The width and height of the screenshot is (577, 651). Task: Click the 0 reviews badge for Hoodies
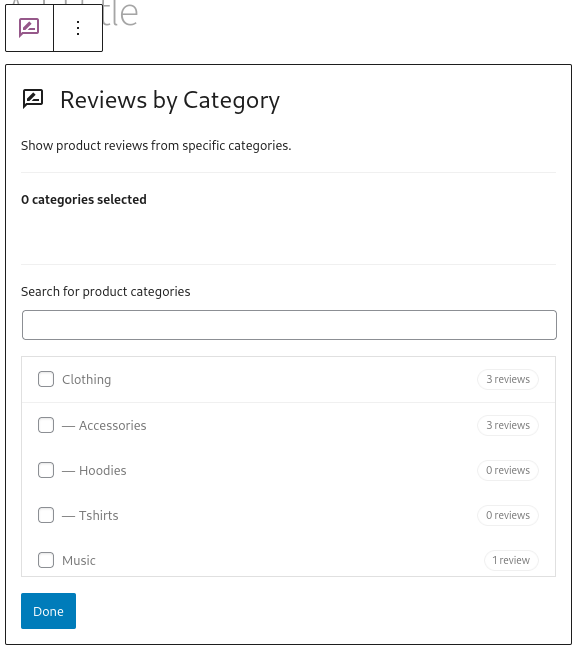pyautogui.click(x=508, y=470)
